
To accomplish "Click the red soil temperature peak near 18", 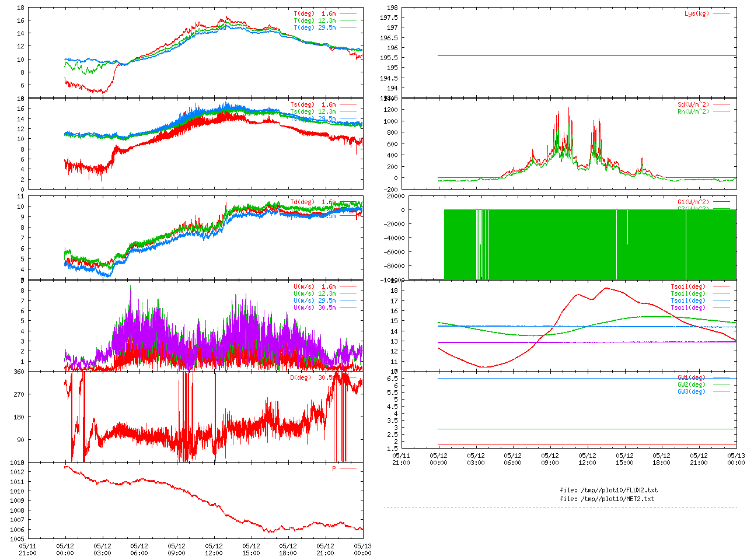I will coord(606,288).
